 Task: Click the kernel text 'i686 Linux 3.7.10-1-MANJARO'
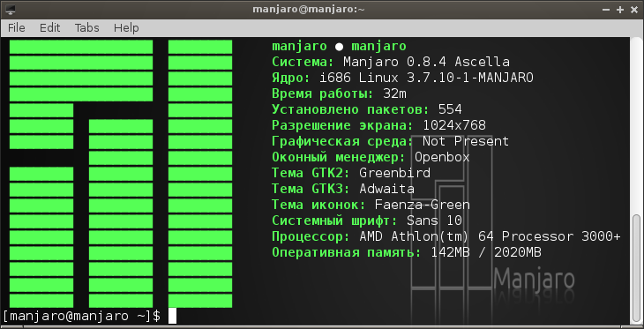(x=426, y=78)
